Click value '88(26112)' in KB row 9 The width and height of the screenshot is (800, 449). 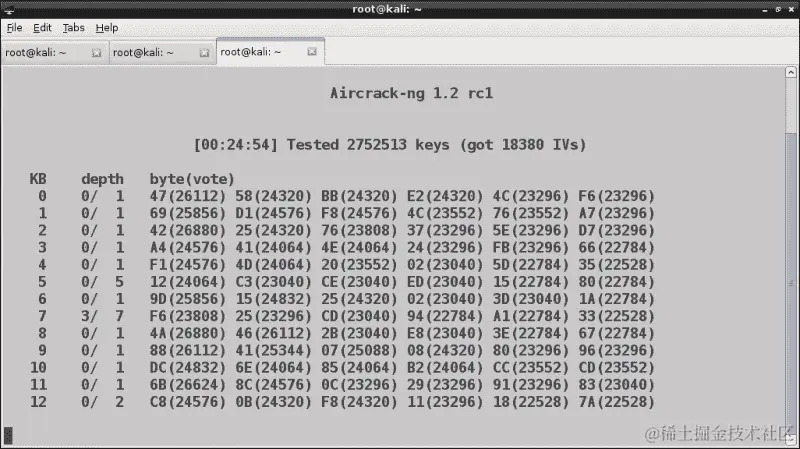187,351
